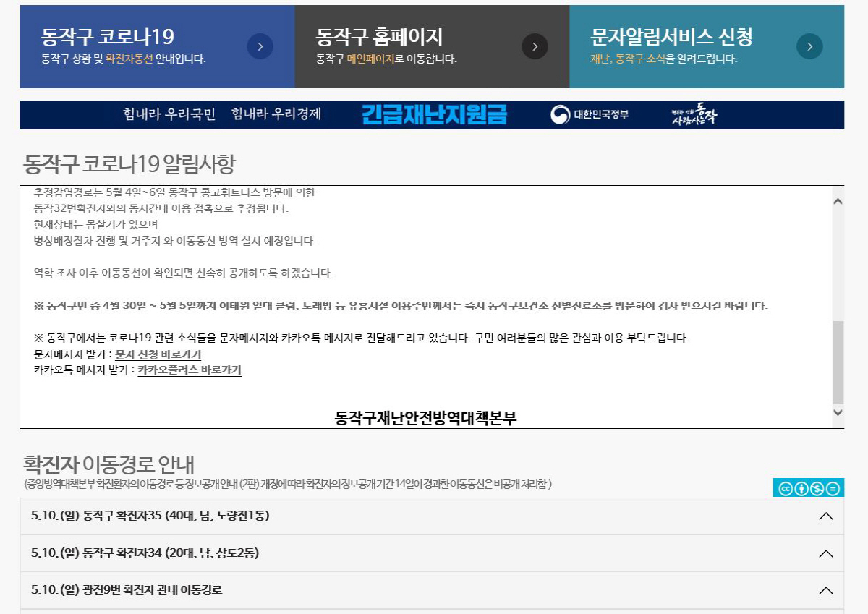
Task: Click the Creative Commons license badge
Action: click(808, 488)
